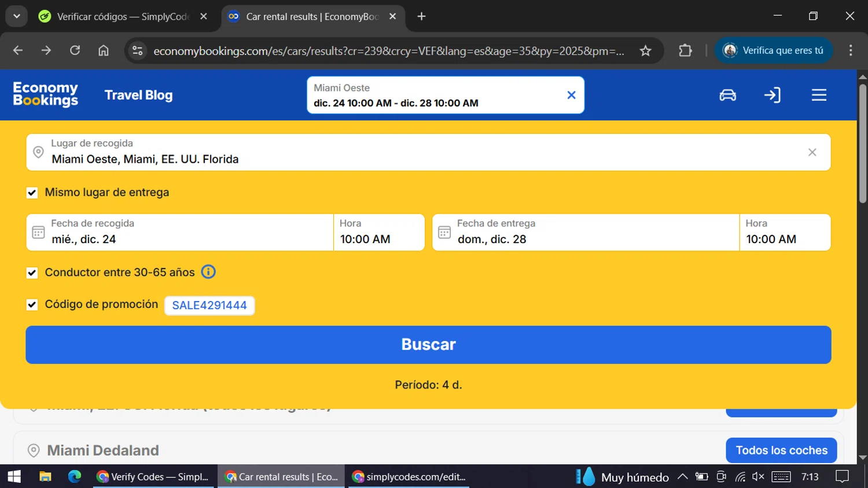Open File Explorer from taskbar
This screenshot has height=488, width=868.
(x=45, y=476)
